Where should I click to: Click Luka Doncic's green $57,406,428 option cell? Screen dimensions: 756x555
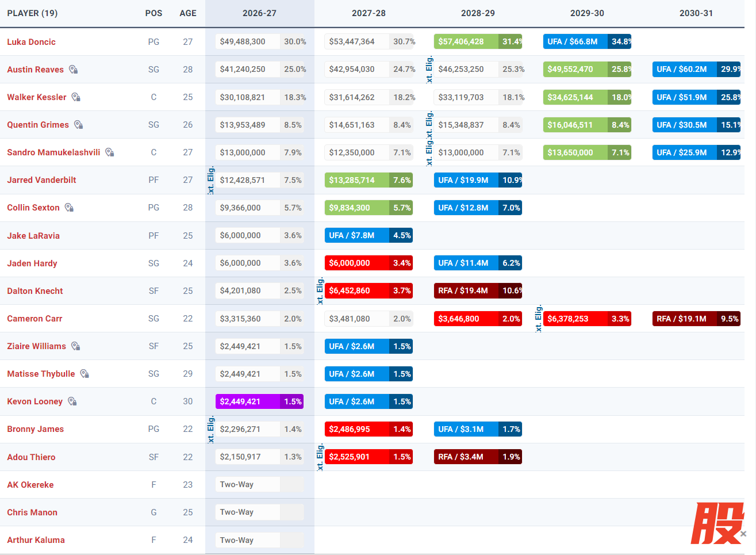[x=478, y=41]
